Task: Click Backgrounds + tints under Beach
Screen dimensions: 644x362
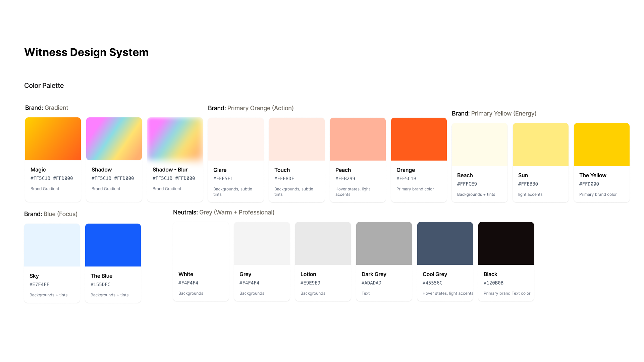Action: (x=476, y=194)
